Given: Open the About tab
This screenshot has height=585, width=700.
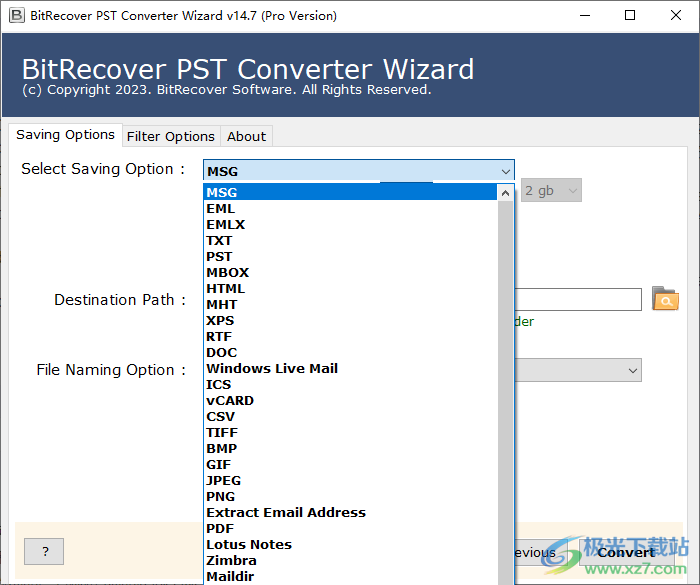Looking at the screenshot, I should pyautogui.click(x=246, y=137).
